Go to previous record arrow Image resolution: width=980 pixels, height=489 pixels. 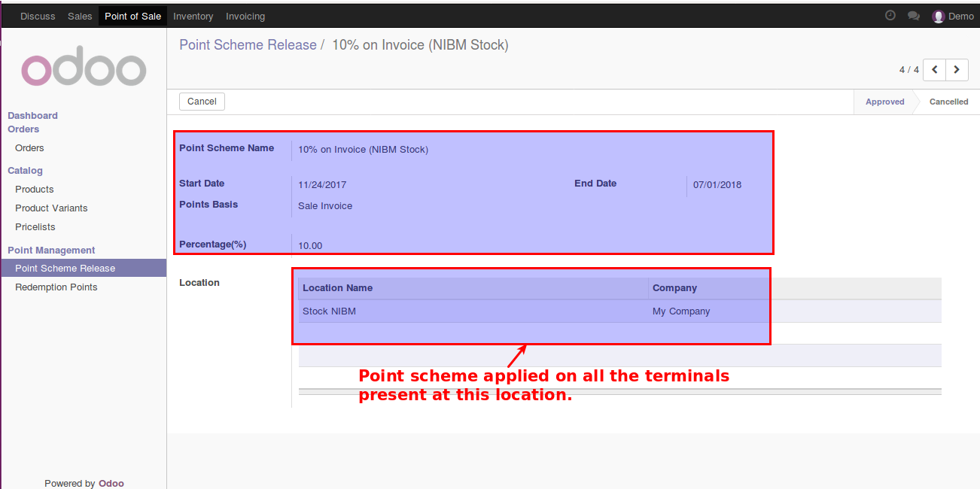click(x=934, y=69)
